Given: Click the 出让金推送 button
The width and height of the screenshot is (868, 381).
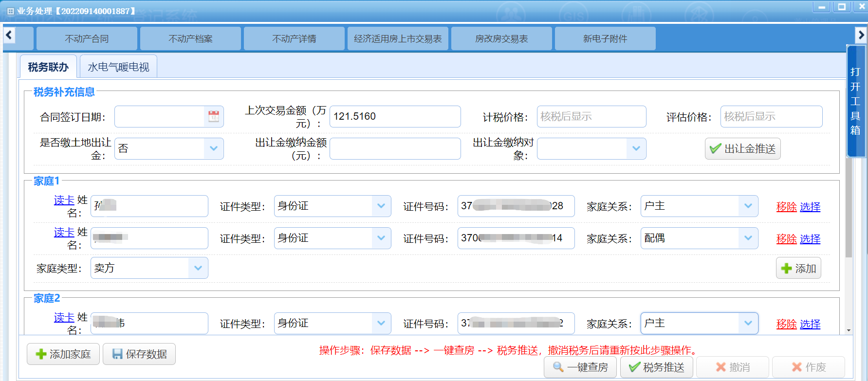Looking at the screenshot, I should point(742,149).
